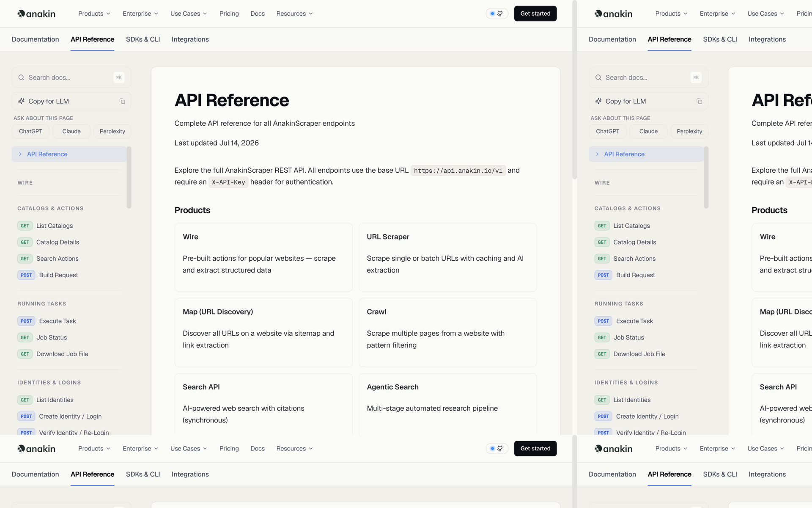Click the copy icon in top-left Copy for LLM box
Viewport: 812px width, 508px height.
point(122,101)
